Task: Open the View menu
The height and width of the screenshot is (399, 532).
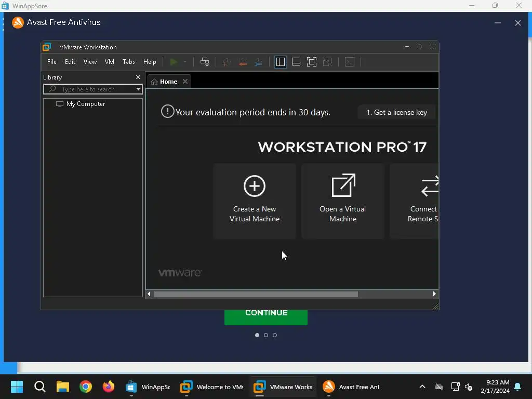Action: (x=90, y=62)
